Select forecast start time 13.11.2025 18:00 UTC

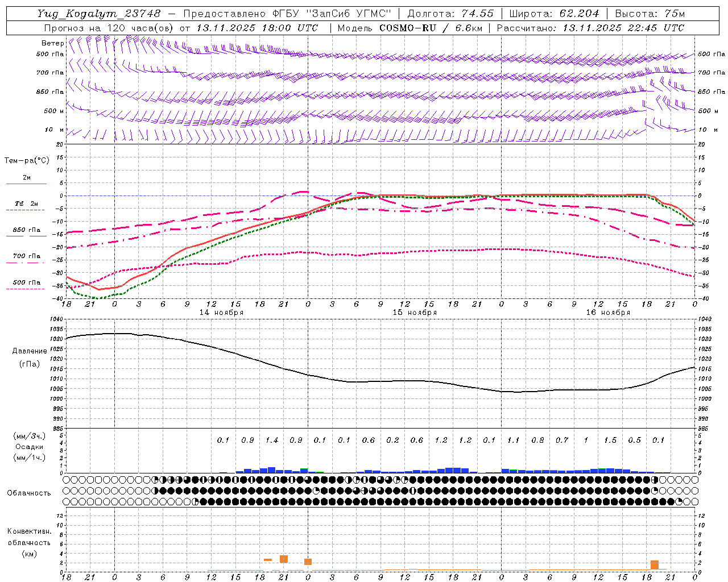(x=257, y=28)
